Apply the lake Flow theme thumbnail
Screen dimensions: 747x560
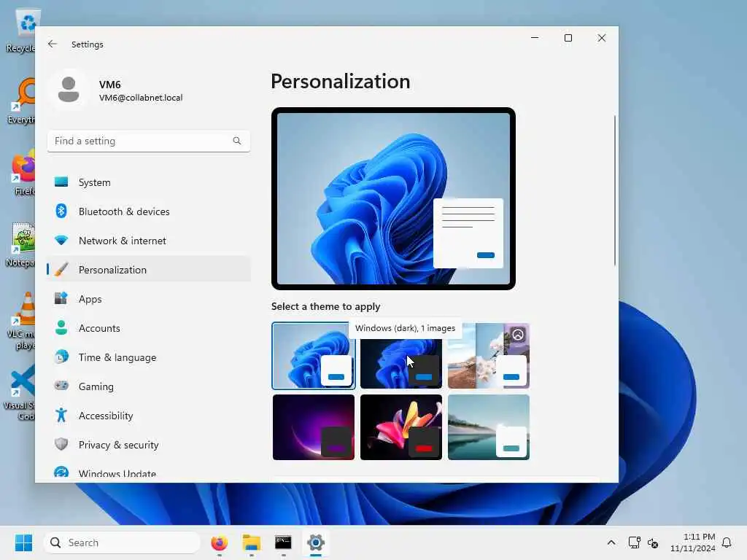coord(488,427)
